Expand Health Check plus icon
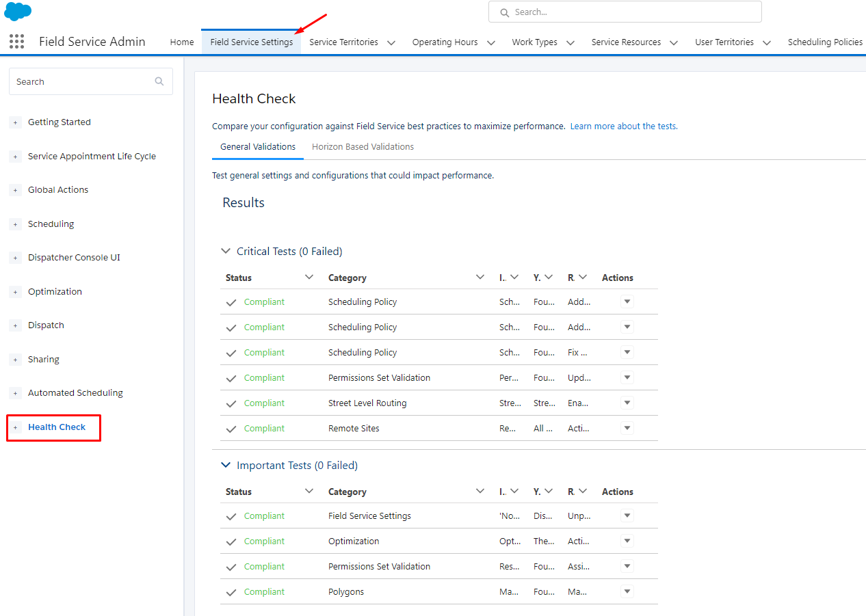Screen dimensions: 866x616 [15, 427]
